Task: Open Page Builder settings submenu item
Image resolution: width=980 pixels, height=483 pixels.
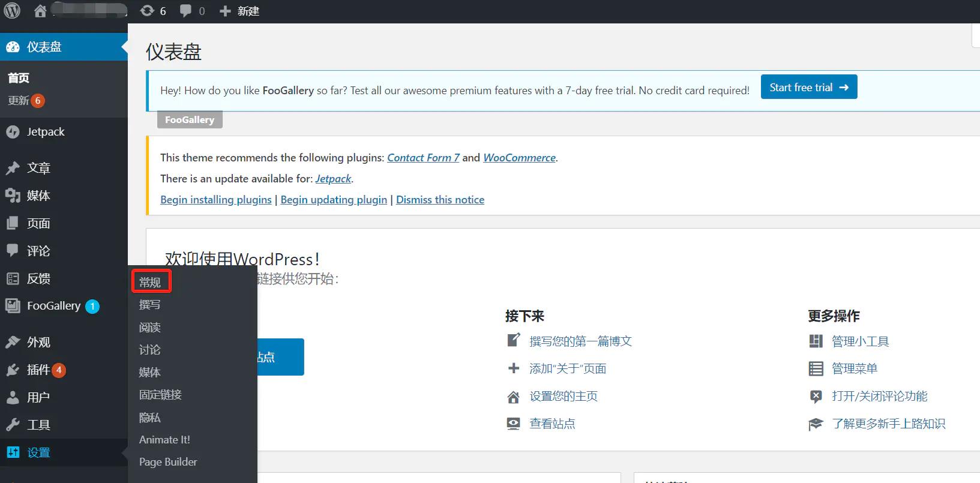Action: click(168, 462)
